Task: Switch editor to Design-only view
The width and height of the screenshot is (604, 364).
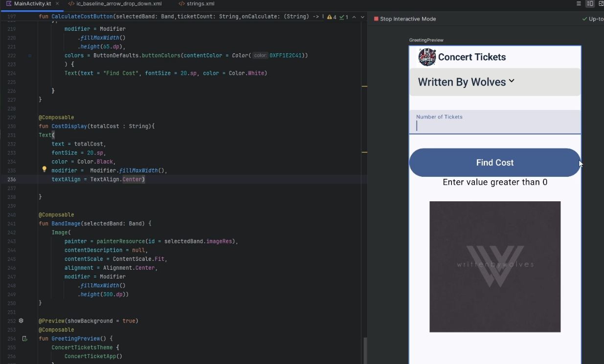Action: tap(601, 4)
